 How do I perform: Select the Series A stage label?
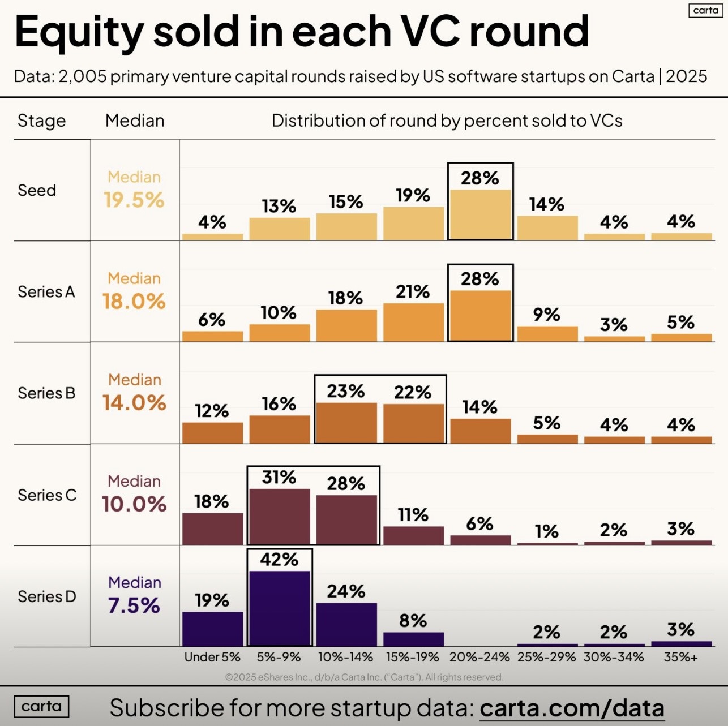pos(46,291)
